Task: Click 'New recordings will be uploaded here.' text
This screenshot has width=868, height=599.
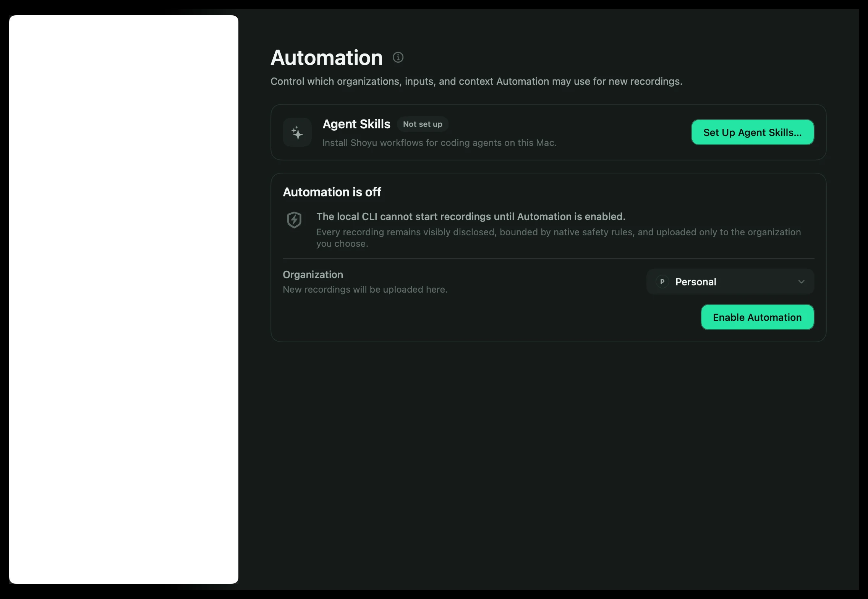Action: 365,290
